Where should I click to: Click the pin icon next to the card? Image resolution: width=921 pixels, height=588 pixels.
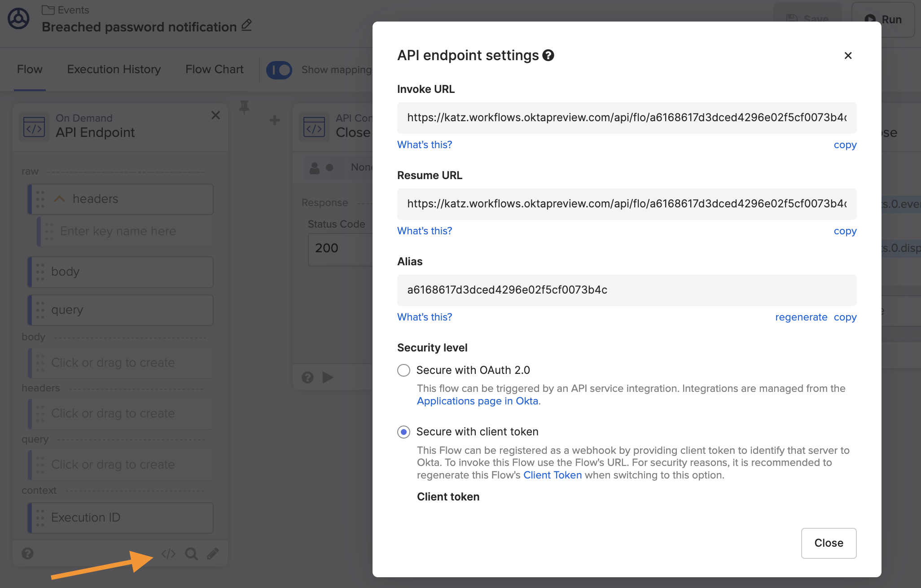[244, 108]
